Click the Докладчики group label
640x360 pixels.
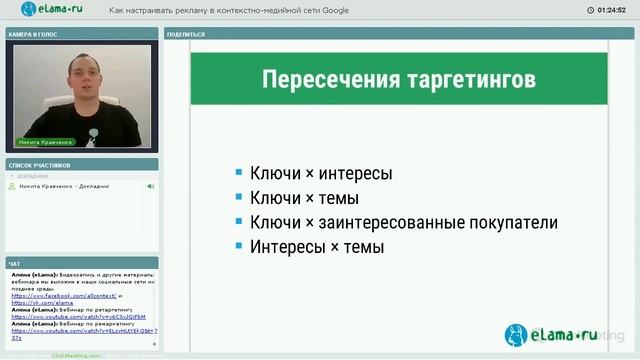coord(33,176)
